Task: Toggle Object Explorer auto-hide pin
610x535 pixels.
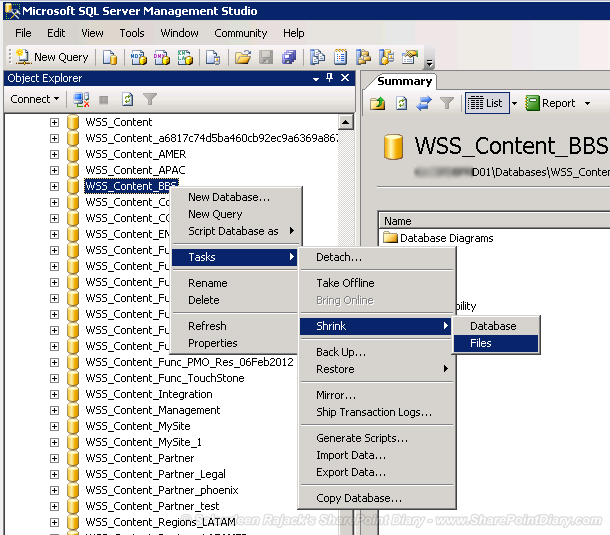Action: [x=330, y=78]
